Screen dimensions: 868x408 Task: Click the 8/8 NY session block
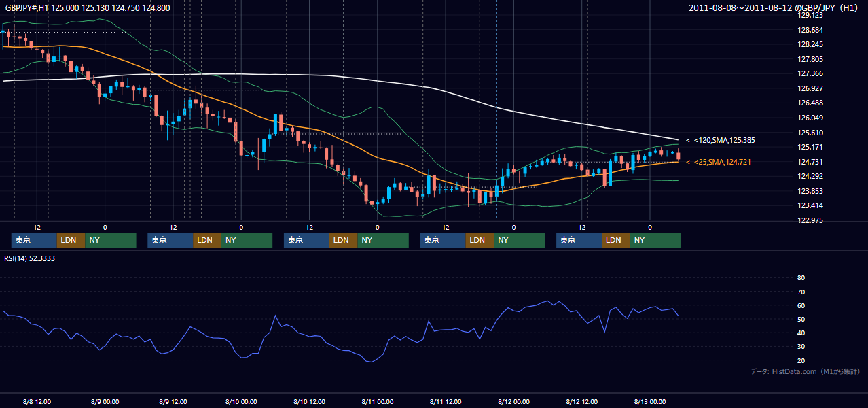[110, 240]
